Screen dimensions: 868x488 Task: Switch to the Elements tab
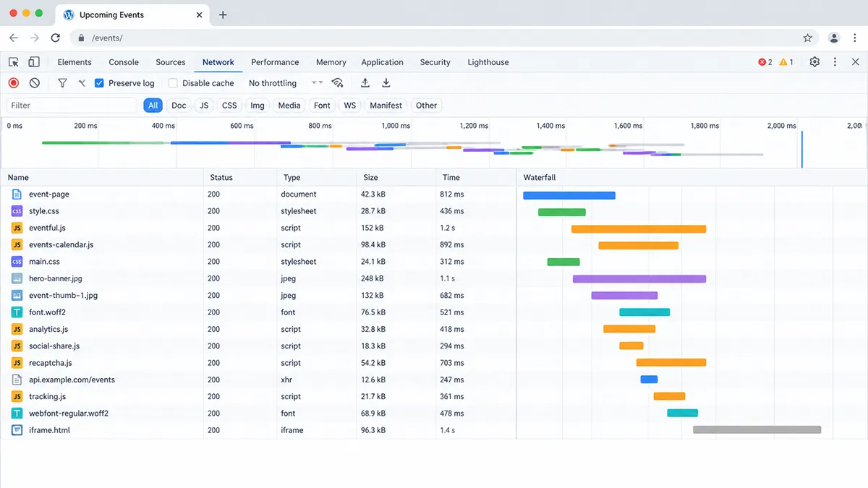75,62
